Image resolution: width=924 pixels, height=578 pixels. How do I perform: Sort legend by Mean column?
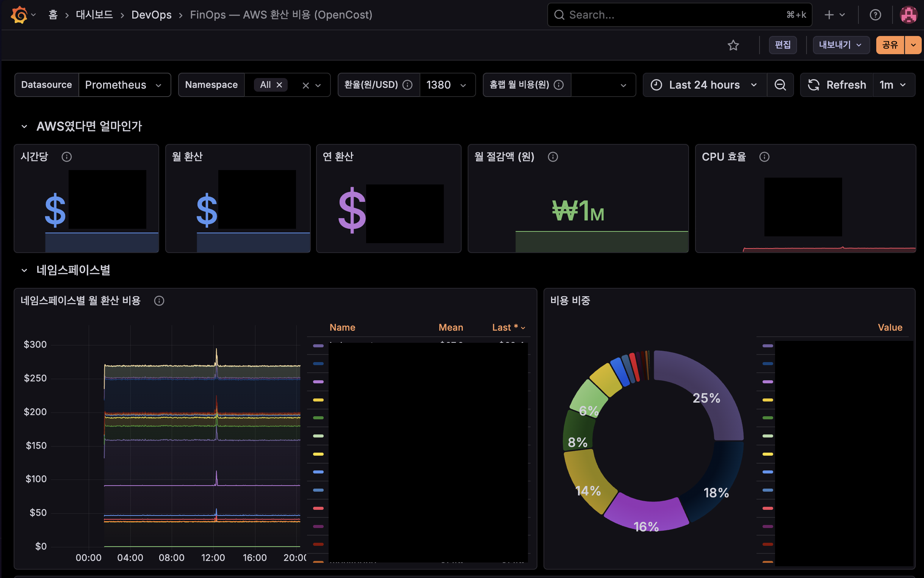[451, 328]
